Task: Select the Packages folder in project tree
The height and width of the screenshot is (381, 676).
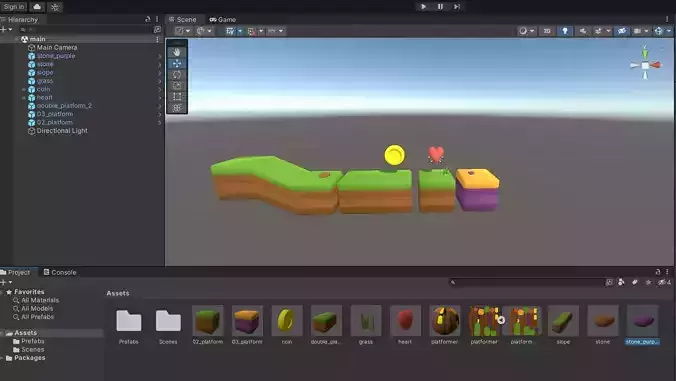Action: click(29, 358)
